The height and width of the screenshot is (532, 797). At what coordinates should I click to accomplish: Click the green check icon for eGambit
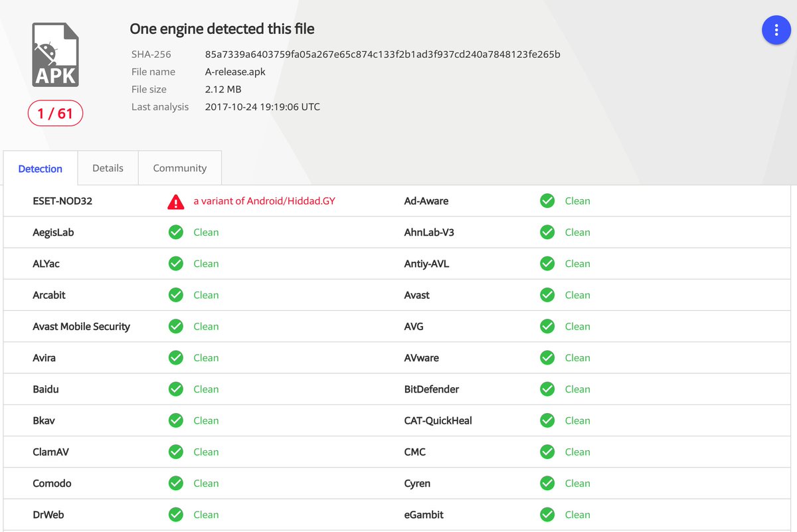(x=547, y=515)
